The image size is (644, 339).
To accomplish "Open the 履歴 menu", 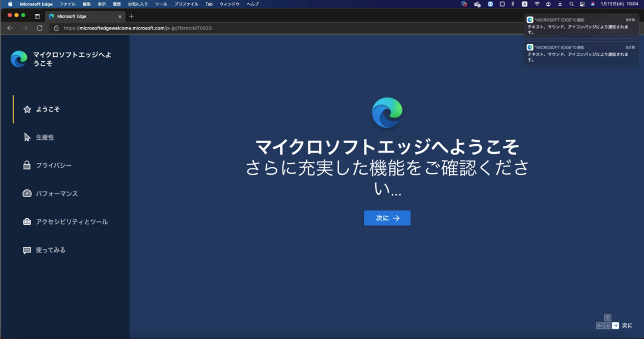I will click(116, 4).
